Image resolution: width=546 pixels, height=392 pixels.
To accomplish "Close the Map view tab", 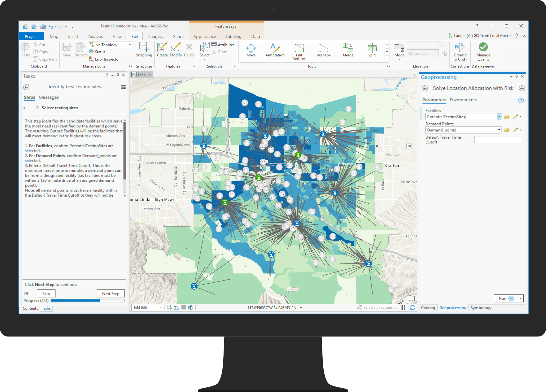I will tap(150, 75).
